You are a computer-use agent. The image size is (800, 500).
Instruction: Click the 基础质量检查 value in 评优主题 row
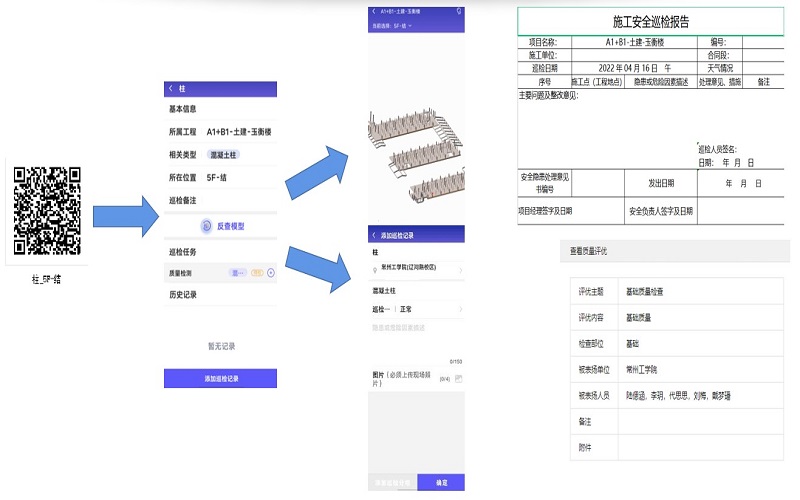[644, 292]
